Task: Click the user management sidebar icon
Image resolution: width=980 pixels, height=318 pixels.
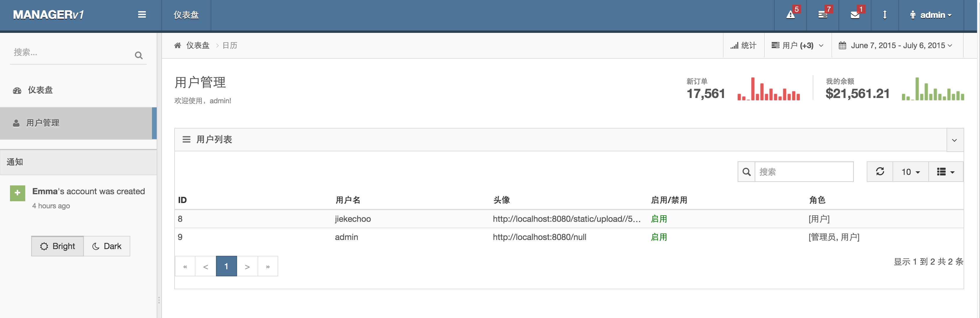Action: pyautogui.click(x=15, y=122)
